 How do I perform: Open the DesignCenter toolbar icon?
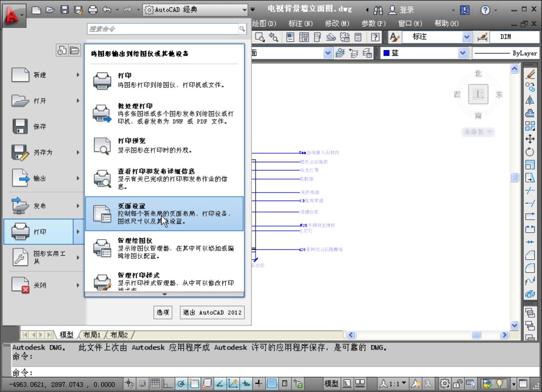tap(304, 37)
